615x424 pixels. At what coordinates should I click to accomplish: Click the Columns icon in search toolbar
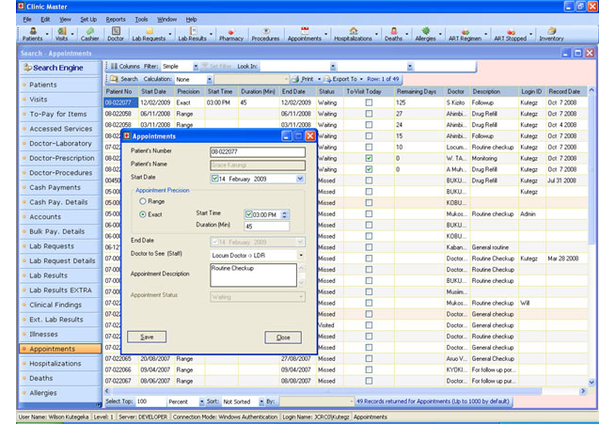(x=114, y=66)
